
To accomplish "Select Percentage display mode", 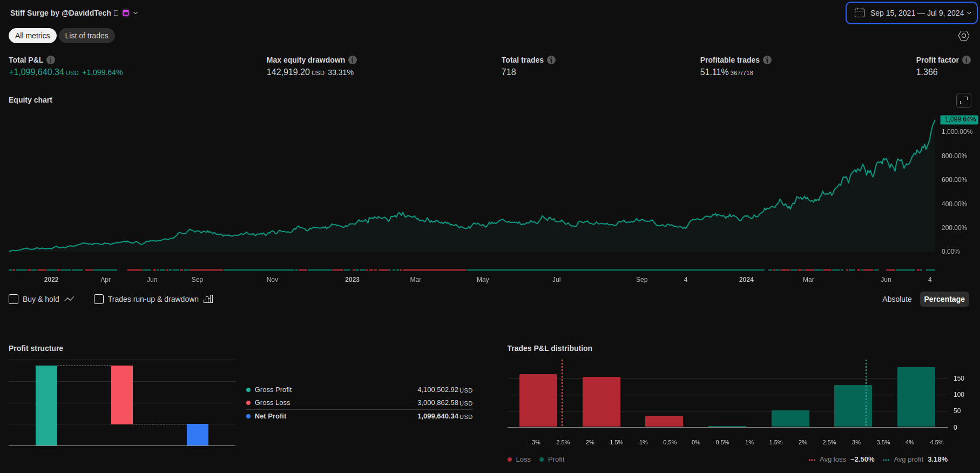I will coord(944,299).
